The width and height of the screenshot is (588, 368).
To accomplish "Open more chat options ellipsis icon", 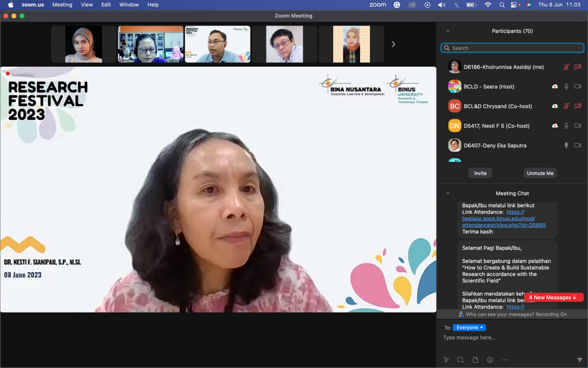I will coord(505,360).
